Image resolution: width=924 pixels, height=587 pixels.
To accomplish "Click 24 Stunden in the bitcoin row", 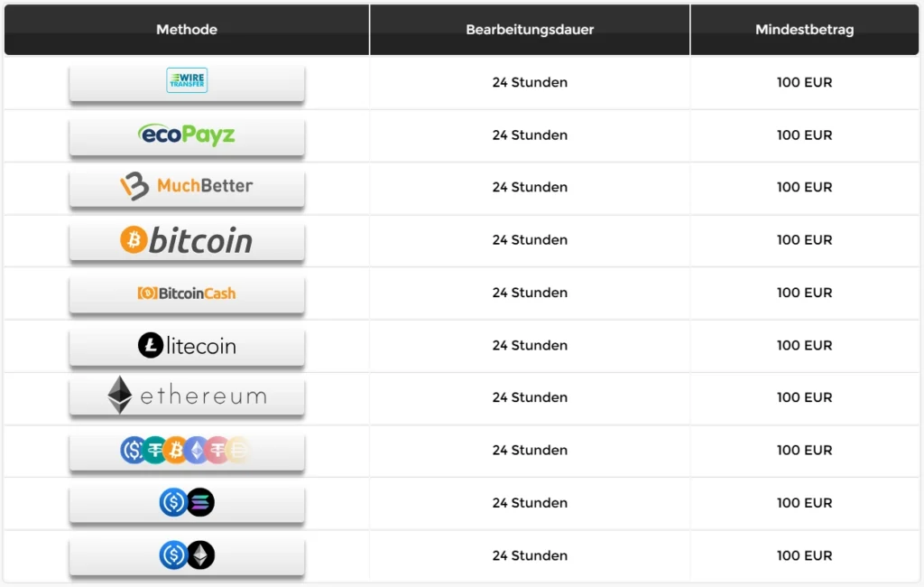I will (530, 240).
